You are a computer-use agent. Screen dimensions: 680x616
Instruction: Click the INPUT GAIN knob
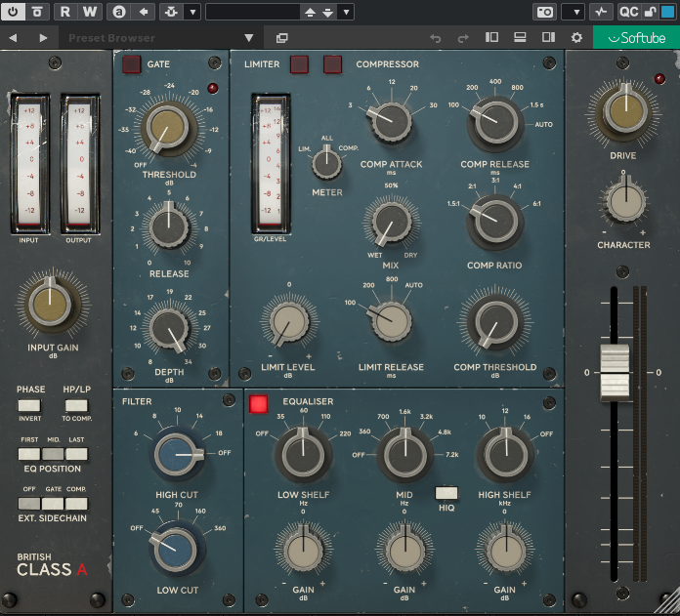tap(50, 305)
